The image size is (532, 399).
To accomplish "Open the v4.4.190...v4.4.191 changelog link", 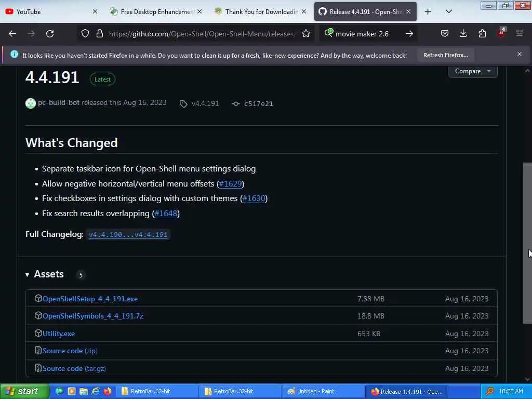I will coord(128,234).
